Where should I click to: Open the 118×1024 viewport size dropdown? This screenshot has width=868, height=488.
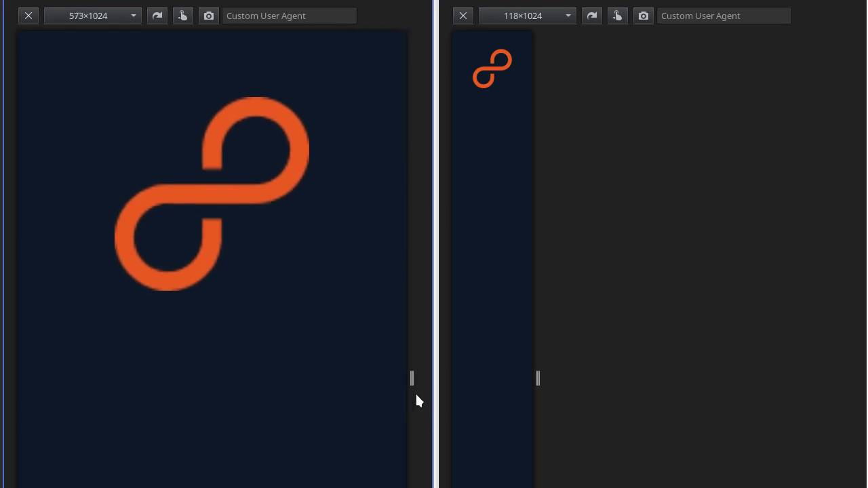528,16
